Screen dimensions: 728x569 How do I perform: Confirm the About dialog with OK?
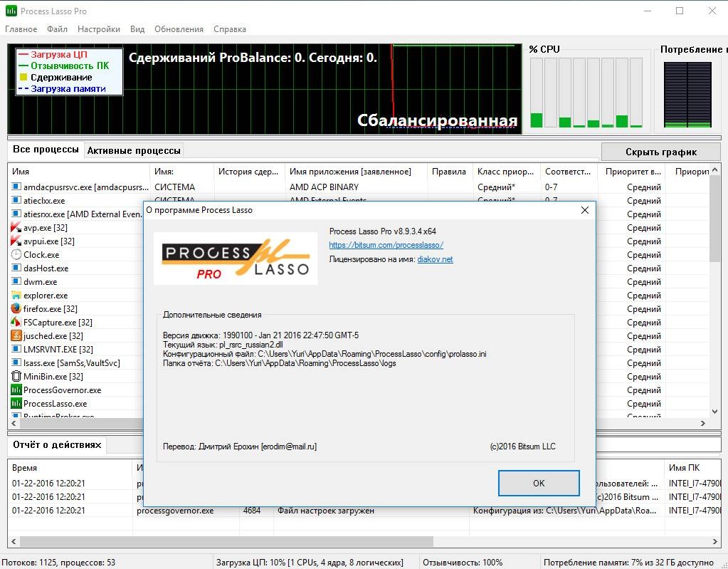click(539, 483)
